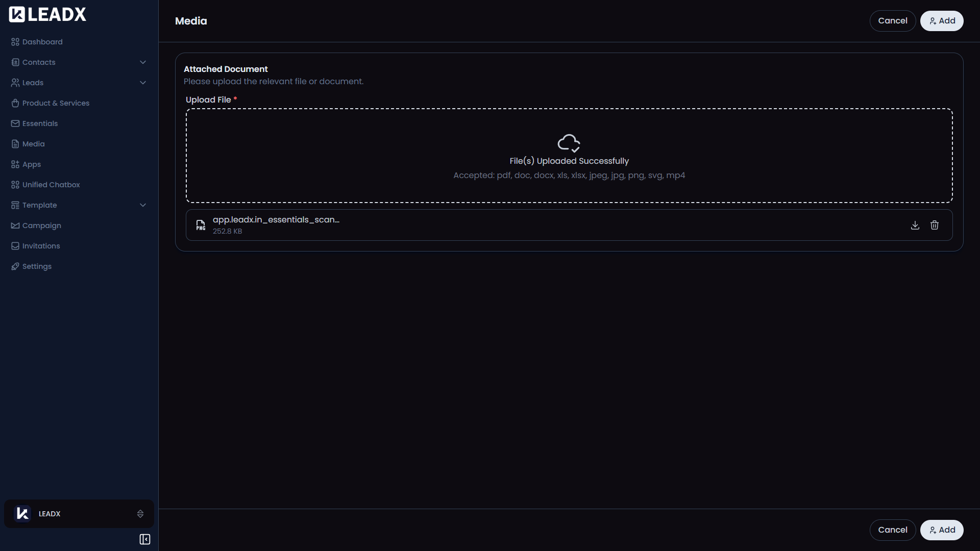Open the Unified Chatbox
The image size is (980, 551).
click(51, 185)
